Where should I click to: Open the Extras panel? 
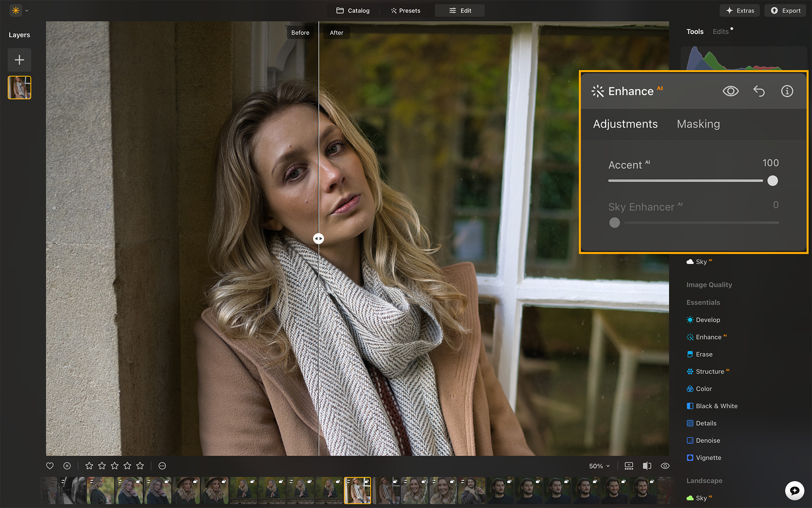(x=740, y=11)
